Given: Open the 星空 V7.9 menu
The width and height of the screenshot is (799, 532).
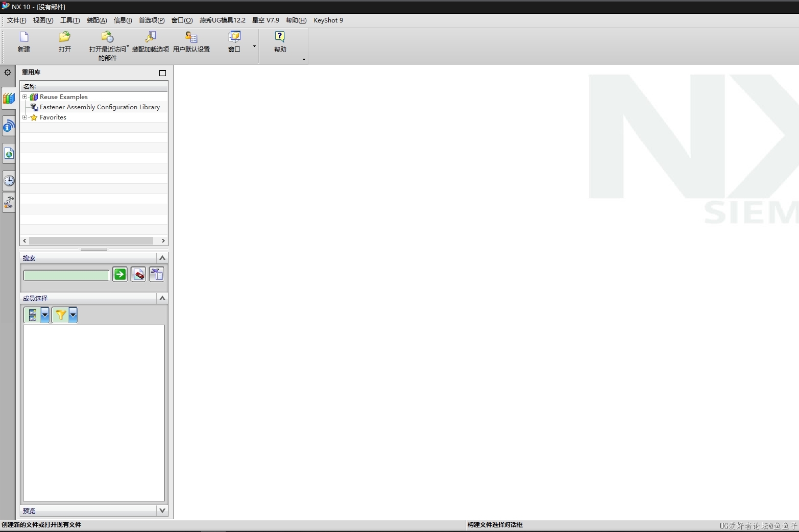Looking at the screenshot, I should 265,20.
